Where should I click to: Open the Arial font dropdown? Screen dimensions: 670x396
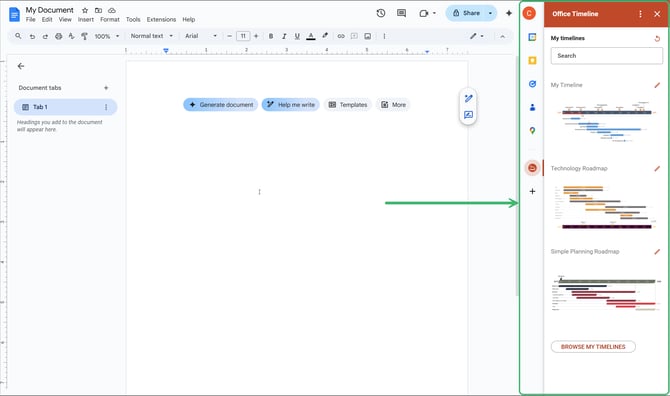click(201, 36)
